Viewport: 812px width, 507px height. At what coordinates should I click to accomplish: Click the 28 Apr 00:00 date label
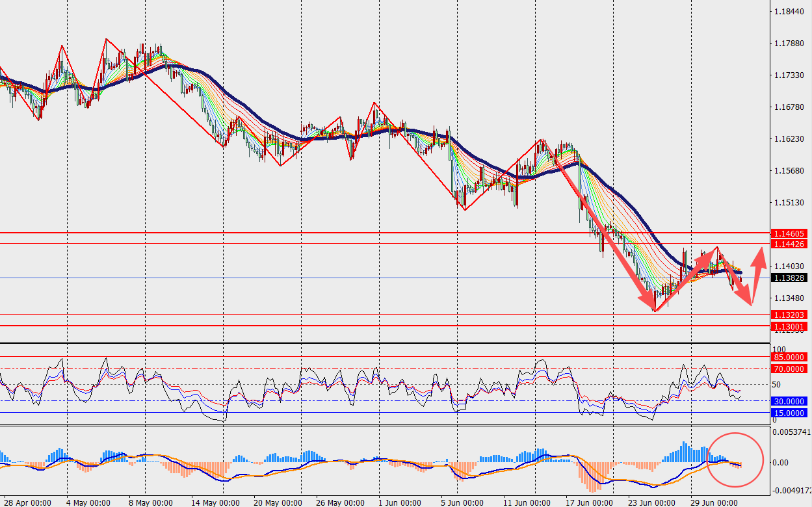29,502
